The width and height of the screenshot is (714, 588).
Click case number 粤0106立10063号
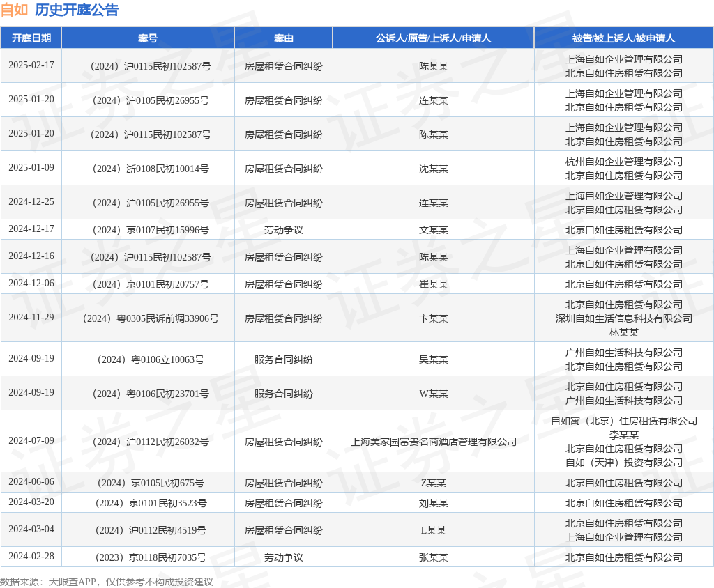pos(151,359)
